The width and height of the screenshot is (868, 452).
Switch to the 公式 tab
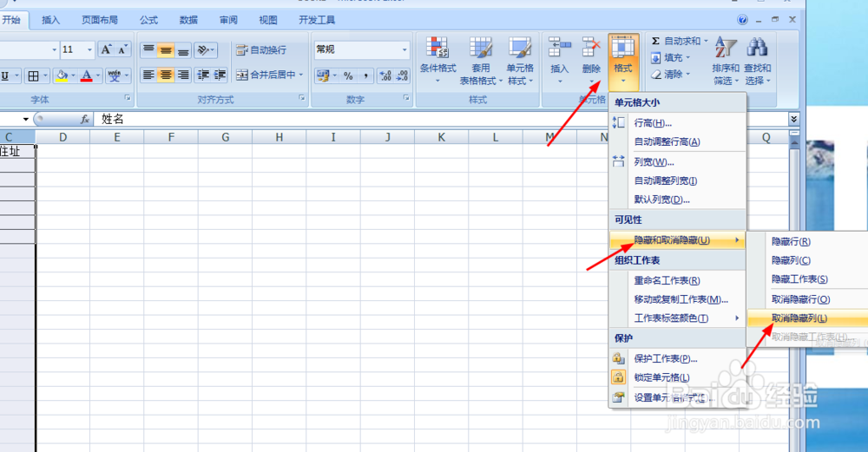pos(148,20)
